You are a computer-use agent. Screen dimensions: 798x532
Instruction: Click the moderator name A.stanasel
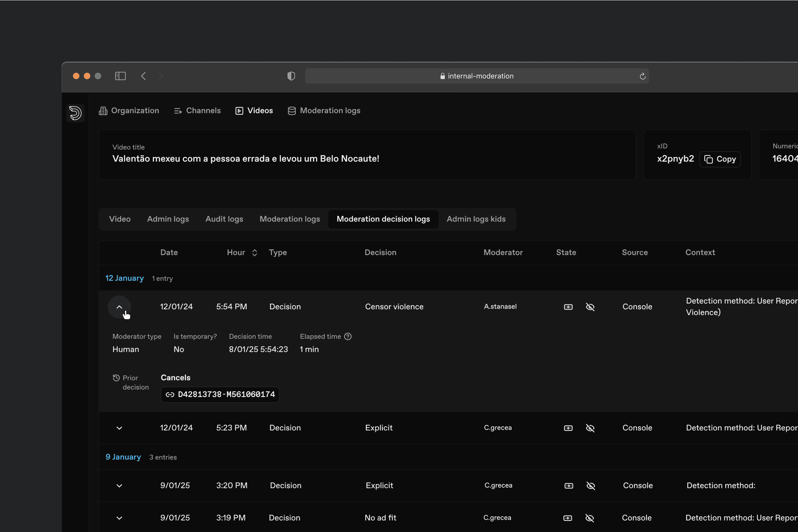tap(500, 307)
